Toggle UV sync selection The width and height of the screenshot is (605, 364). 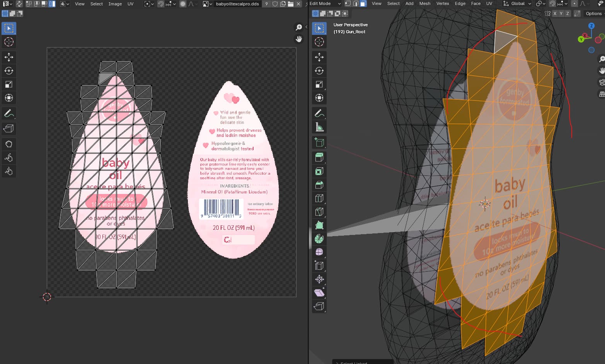click(19, 4)
